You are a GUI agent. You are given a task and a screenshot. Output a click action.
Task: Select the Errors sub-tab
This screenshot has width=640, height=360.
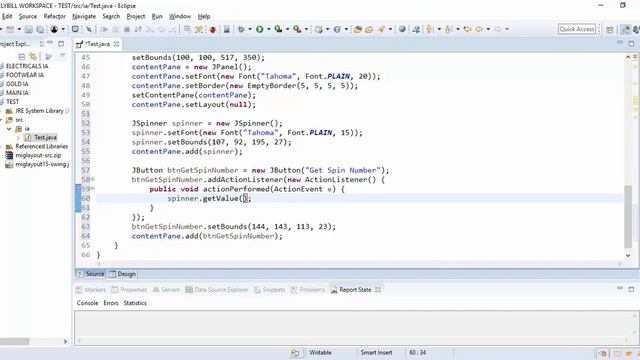pyautogui.click(x=111, y=303)
